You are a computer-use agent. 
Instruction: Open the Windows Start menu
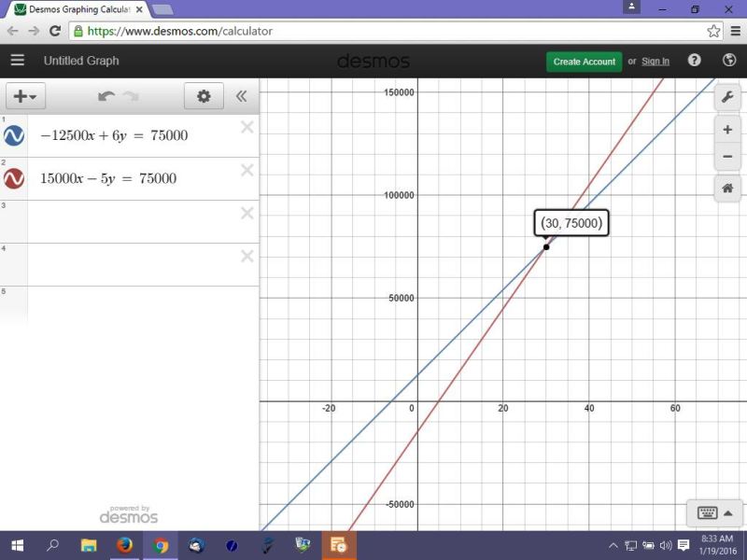(x=17, y=545)
